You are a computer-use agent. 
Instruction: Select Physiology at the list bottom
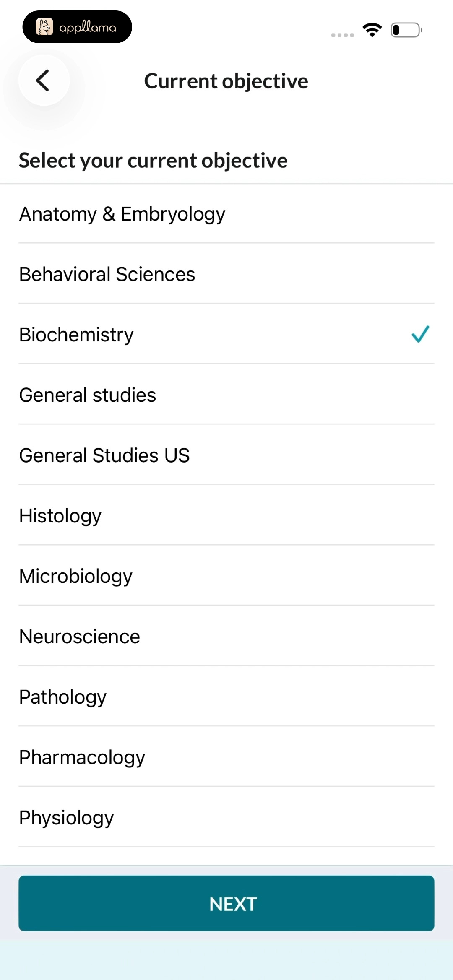click(x=226, y=817)
